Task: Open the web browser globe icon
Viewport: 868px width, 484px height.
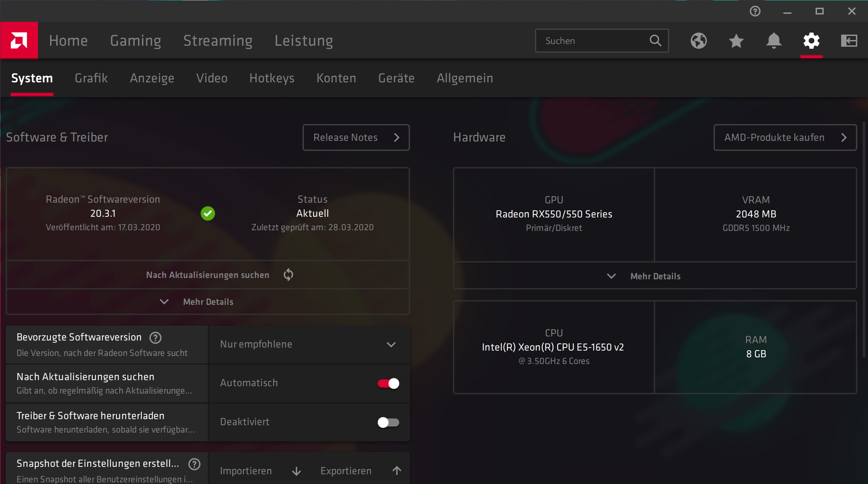Action: pyautogui.click(x=698, y=41)
